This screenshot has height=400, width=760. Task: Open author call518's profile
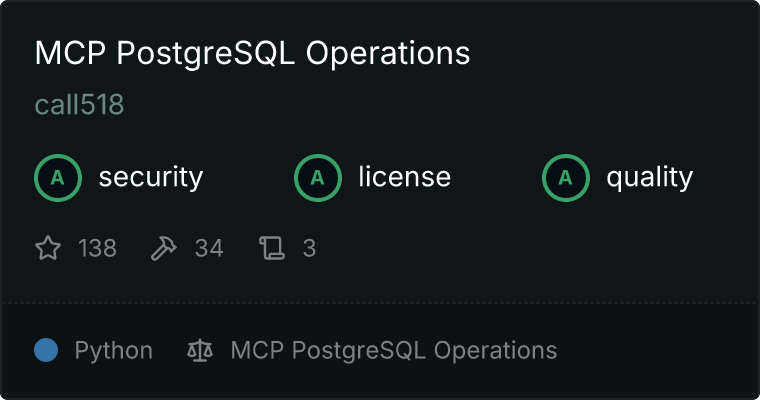click(79, 105)
